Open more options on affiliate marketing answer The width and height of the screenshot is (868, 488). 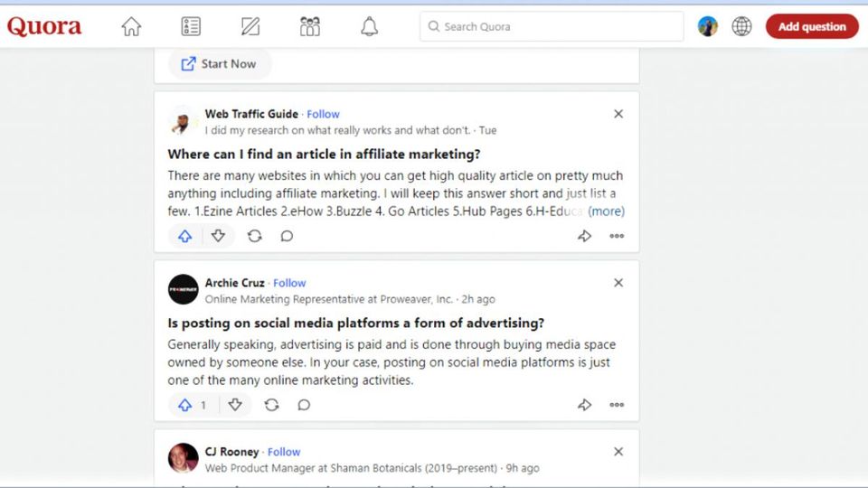click(x=617, y=236)
